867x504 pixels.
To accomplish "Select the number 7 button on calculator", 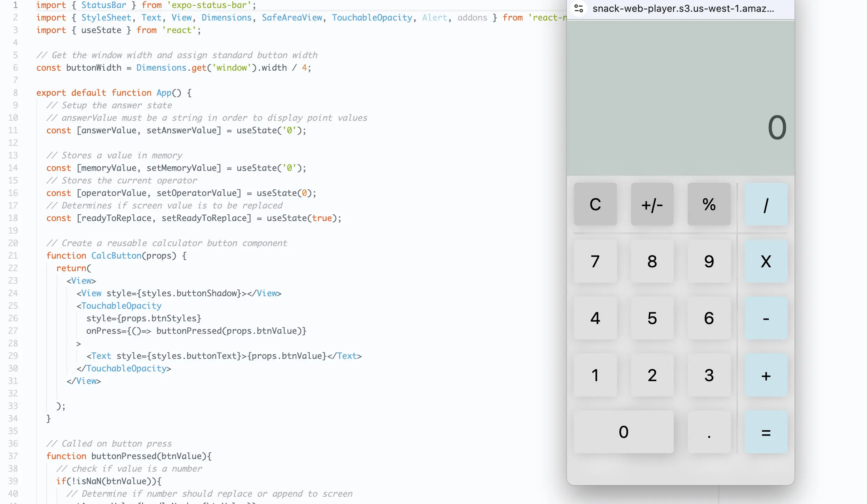I will pyautogui.click(x=595, y=262).
